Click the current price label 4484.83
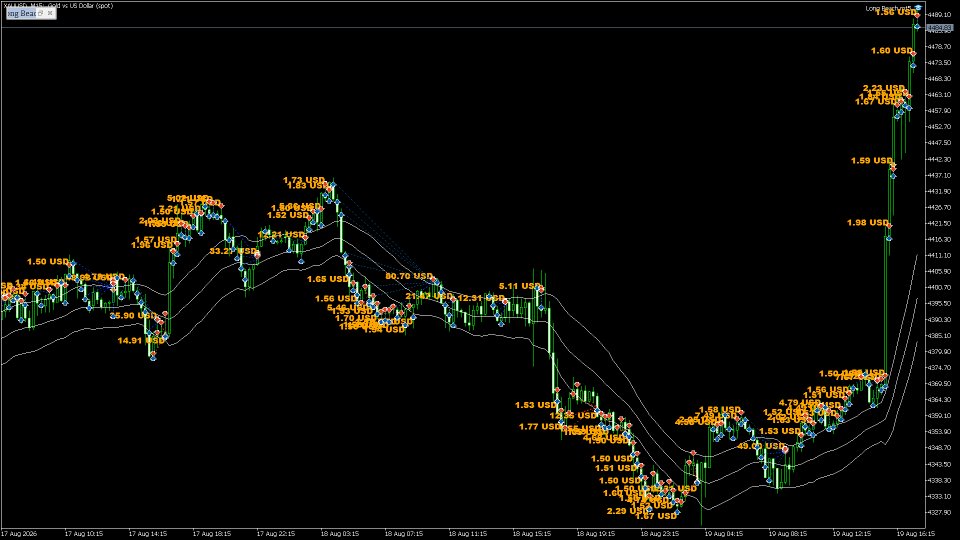The width and height of the screenshot is (960, 540). [x=940, y=28]
